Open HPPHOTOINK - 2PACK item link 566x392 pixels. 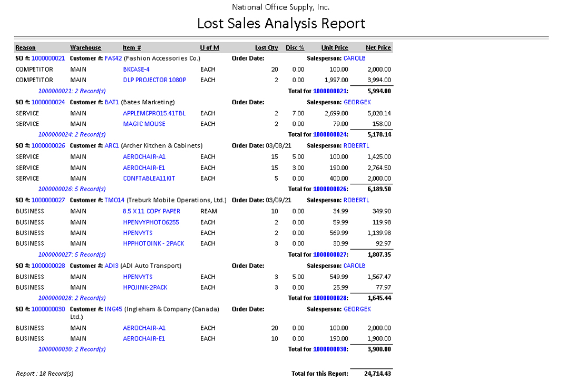153,244
